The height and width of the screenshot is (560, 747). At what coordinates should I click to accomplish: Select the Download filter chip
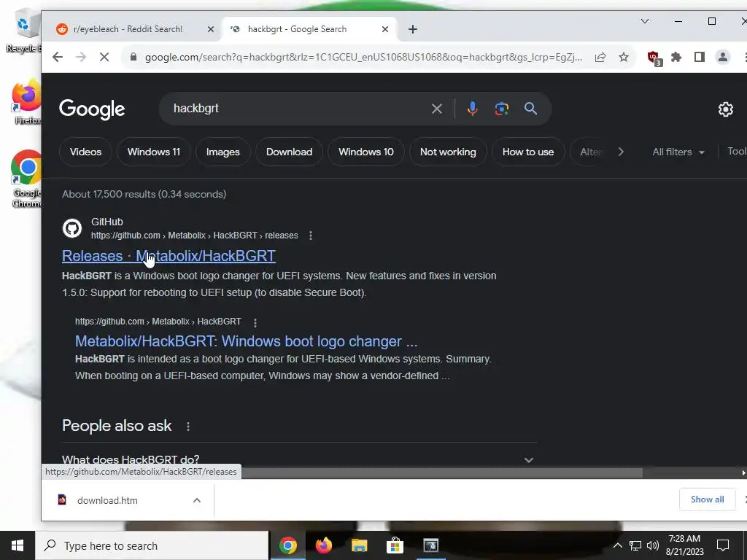(x=289, y=152)
